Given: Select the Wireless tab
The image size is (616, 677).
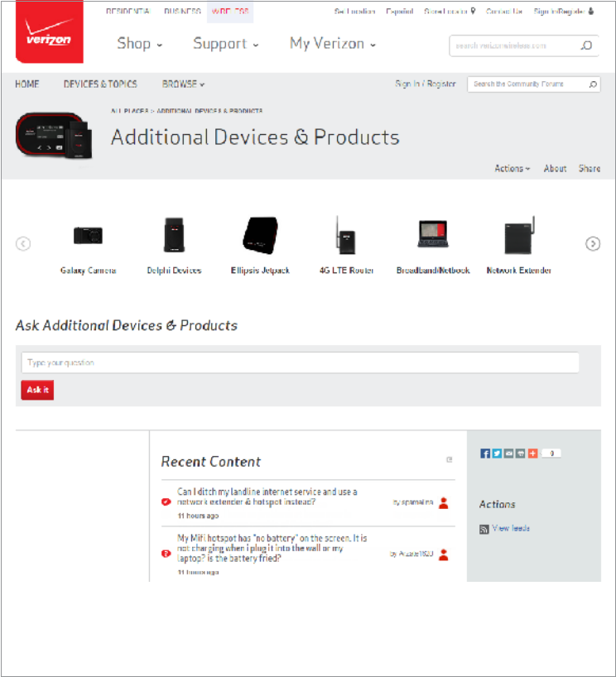Looking at the screenshot, I should [x=230, y=12].
